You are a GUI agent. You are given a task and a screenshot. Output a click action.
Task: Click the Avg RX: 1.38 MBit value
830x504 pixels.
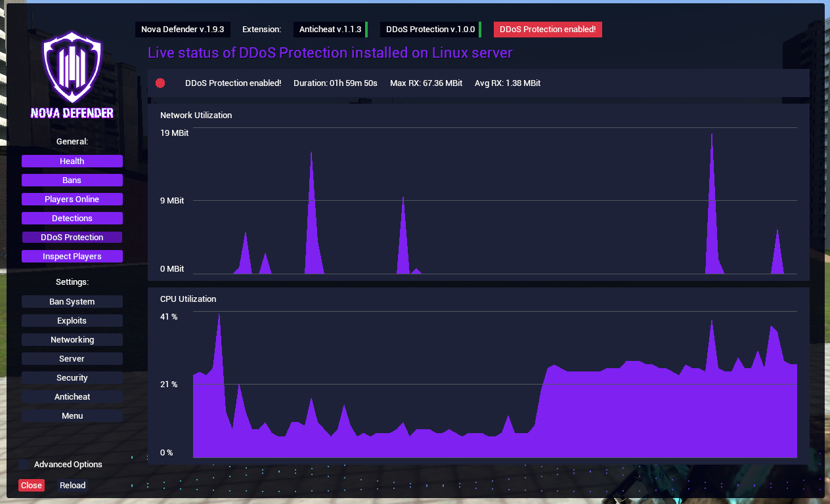(508, 83)
